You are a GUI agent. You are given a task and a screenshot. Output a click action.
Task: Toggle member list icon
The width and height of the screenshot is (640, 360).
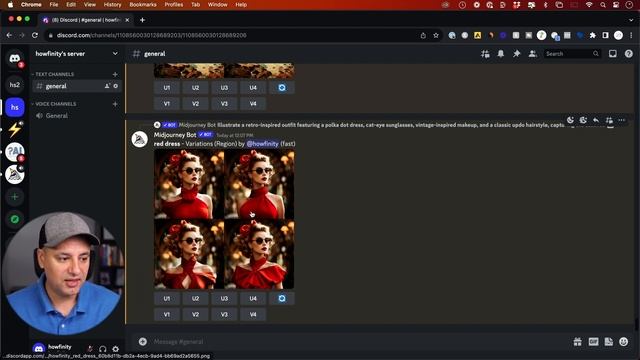point(533,54)
